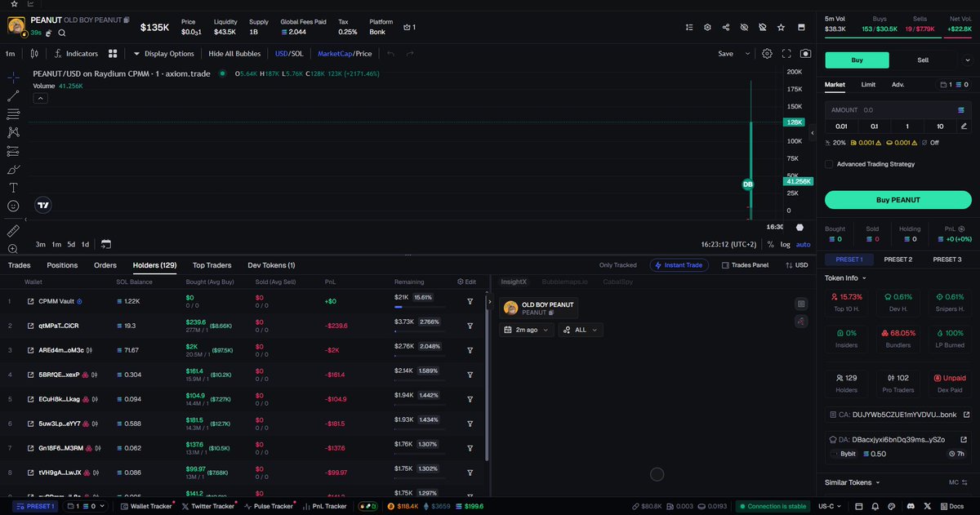Open chart settings gear icon
The width and height of the screenshot is (980, 515).
coord(767,54)
